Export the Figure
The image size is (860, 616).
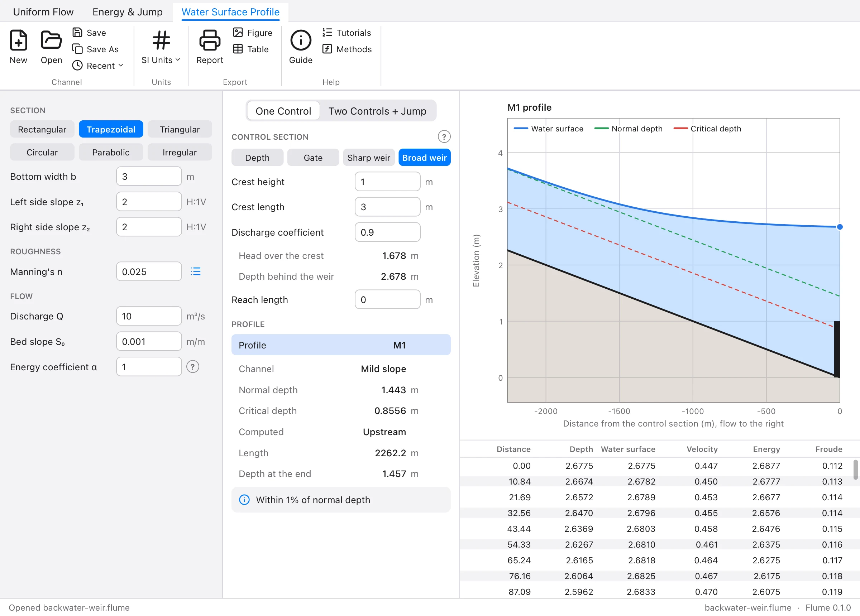click(253, 33)
